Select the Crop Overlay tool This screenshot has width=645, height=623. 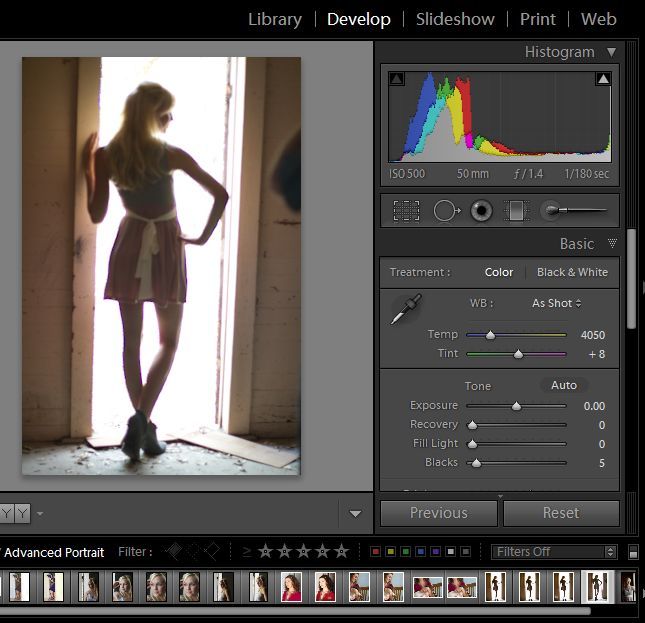pyautogui.click(x=406, y=211)
